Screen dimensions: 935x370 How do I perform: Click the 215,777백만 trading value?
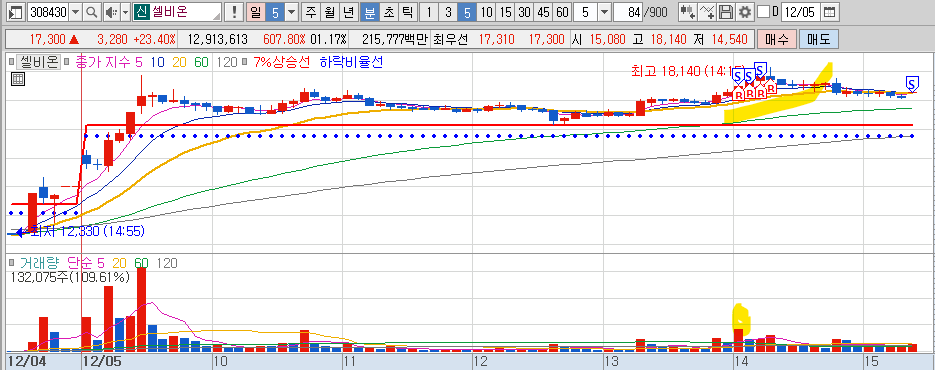(x=395, y=40)
